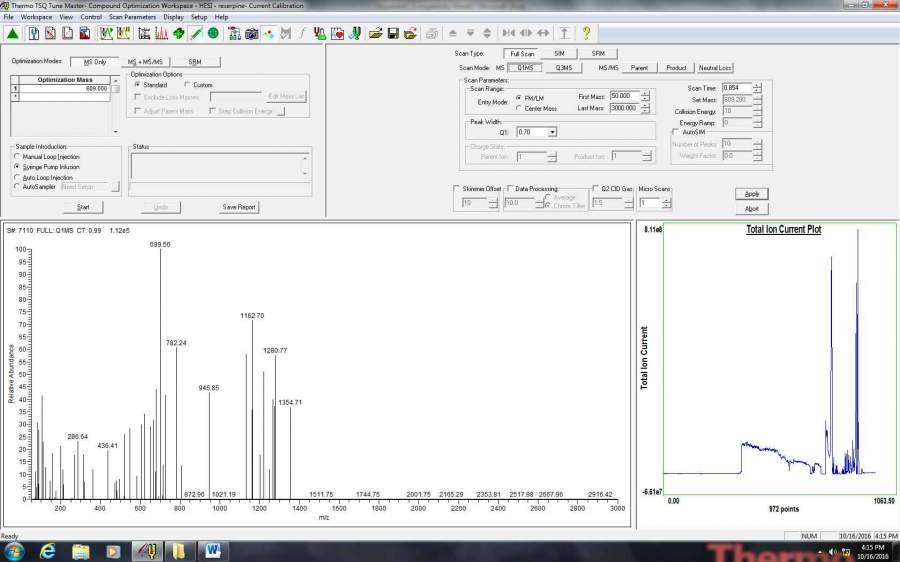Click the green triangle toolbar icon

[12, 33]
